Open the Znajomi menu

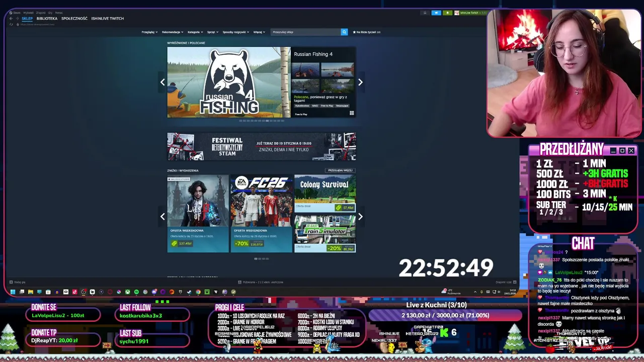click(x=41, y=13)
